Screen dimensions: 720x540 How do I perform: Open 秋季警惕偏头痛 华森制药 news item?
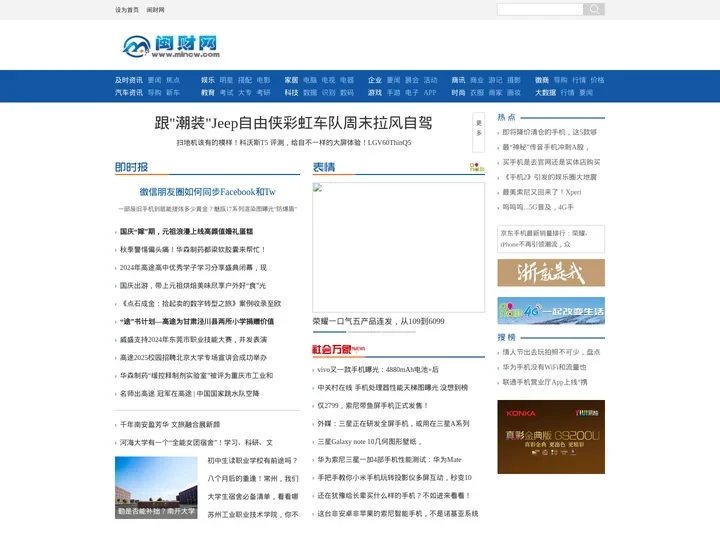click(193, 249)
